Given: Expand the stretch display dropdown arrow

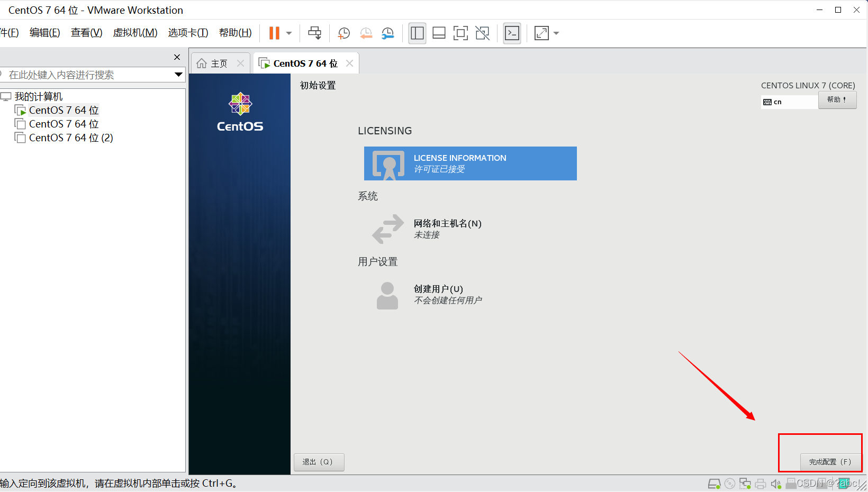Looking at the screenshot, I should coord(556,33).
